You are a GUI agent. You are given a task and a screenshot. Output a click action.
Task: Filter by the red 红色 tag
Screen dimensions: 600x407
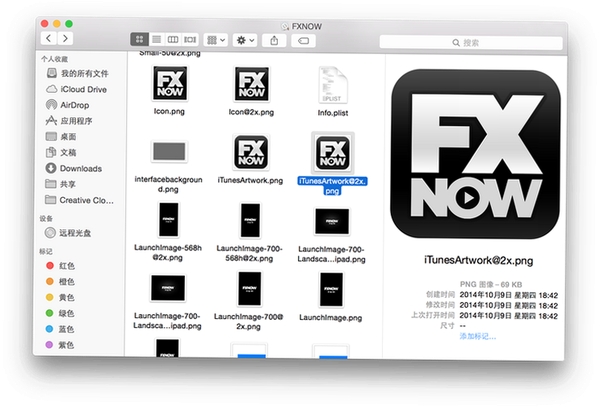coord(60,265)
